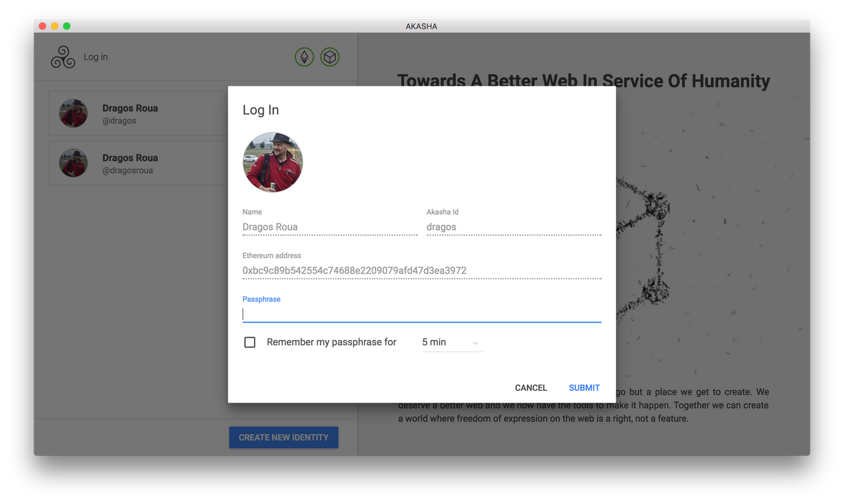Enable the Remember my passphrase checkbox
This screenshot has width=844, height=504.
click(x=249, y=342)
